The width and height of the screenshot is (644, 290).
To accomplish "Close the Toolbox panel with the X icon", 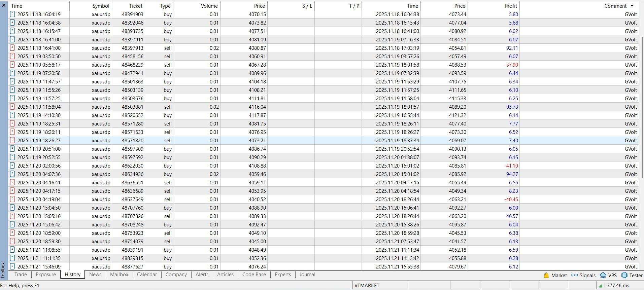I will 4,5.
